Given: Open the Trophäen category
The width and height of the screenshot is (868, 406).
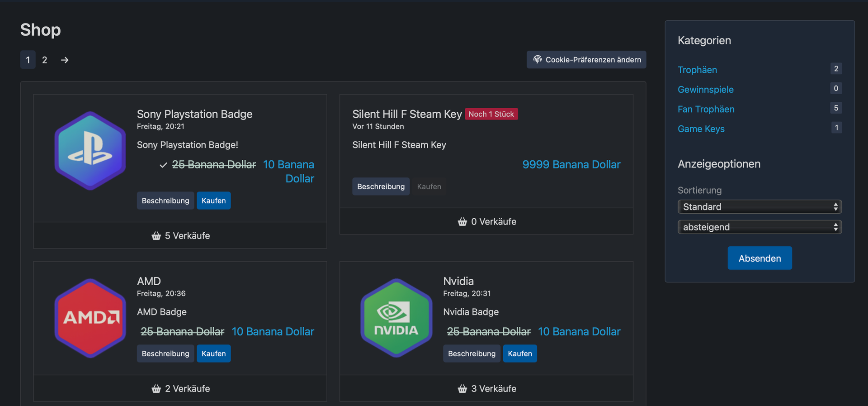Looking at the screenshot, I should point(697,70).
